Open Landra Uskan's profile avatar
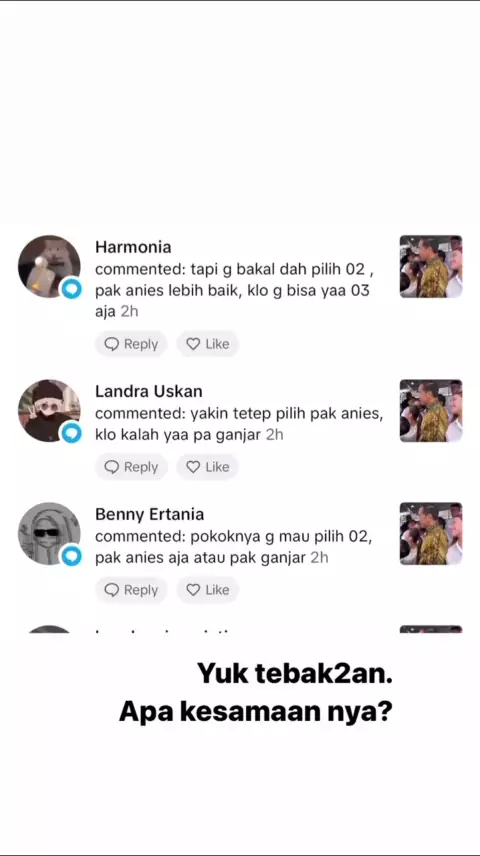 [x=49, y=411]
